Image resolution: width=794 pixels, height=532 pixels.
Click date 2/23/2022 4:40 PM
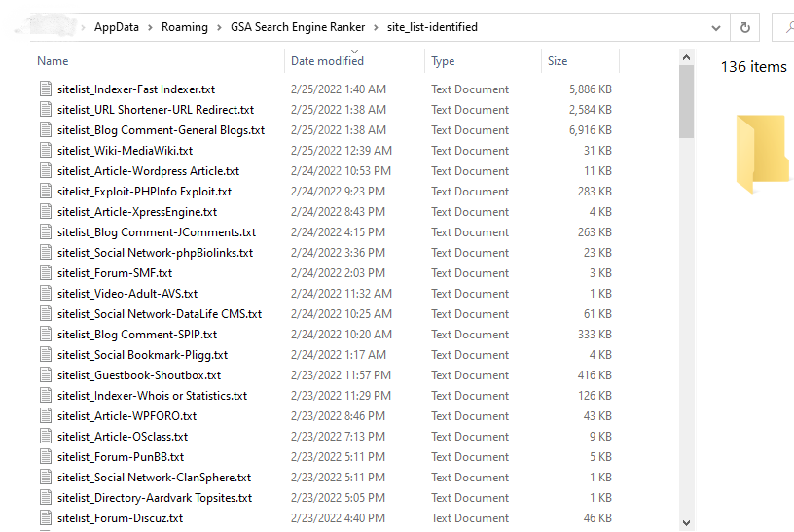pyautogui.click(x=338, y=517)
